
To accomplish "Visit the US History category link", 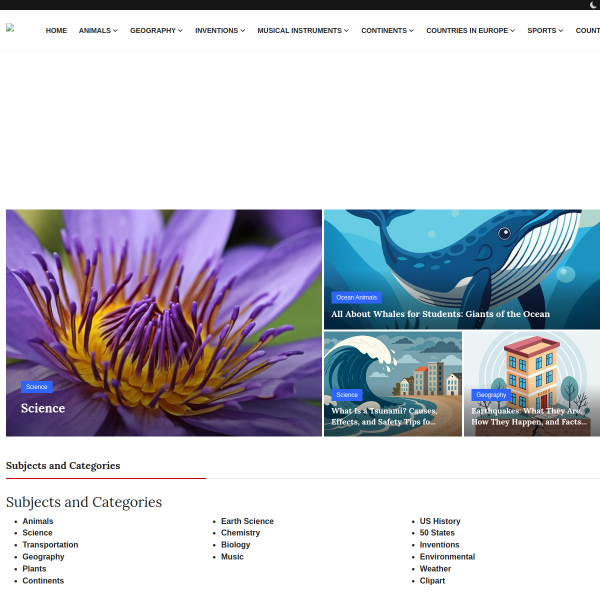I will point(440,521).
